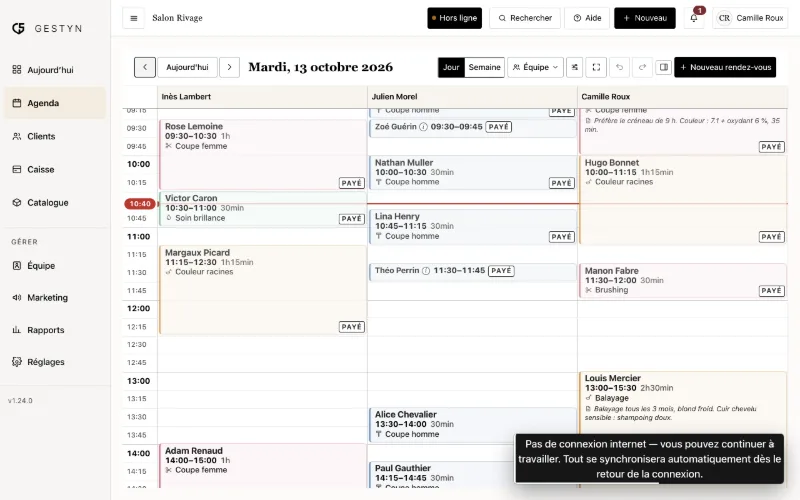Open Manon Fabre's Brushing appointment
Image resolution: width=800 pixels, height=500 pixels.
click(683, 281)
